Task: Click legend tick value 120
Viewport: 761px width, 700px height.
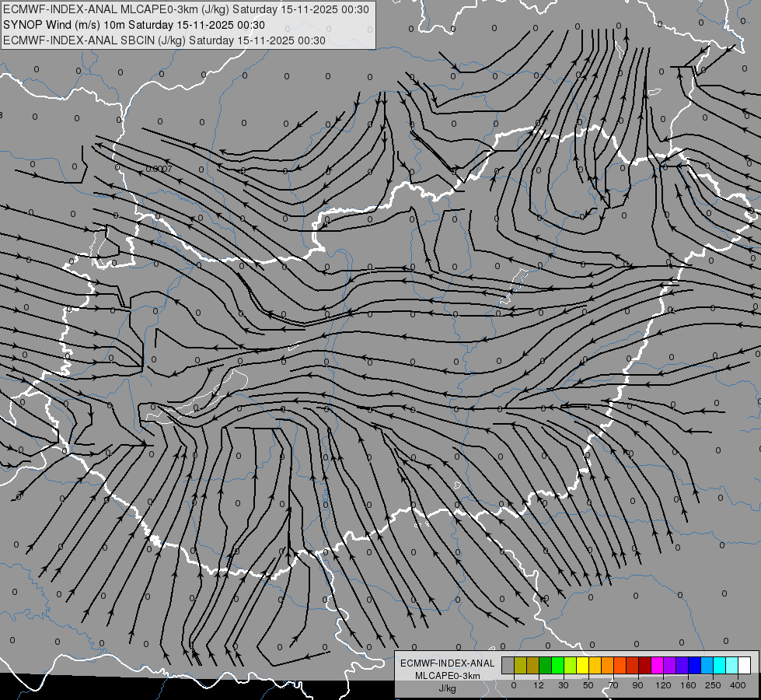Action: pyautogui.click(x=663, y=685)
